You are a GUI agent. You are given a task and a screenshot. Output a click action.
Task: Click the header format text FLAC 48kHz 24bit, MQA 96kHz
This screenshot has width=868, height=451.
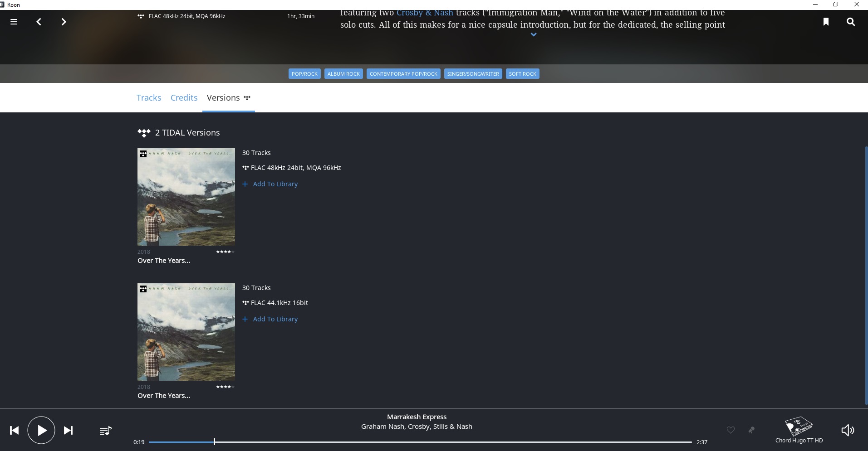pos(187,16)
